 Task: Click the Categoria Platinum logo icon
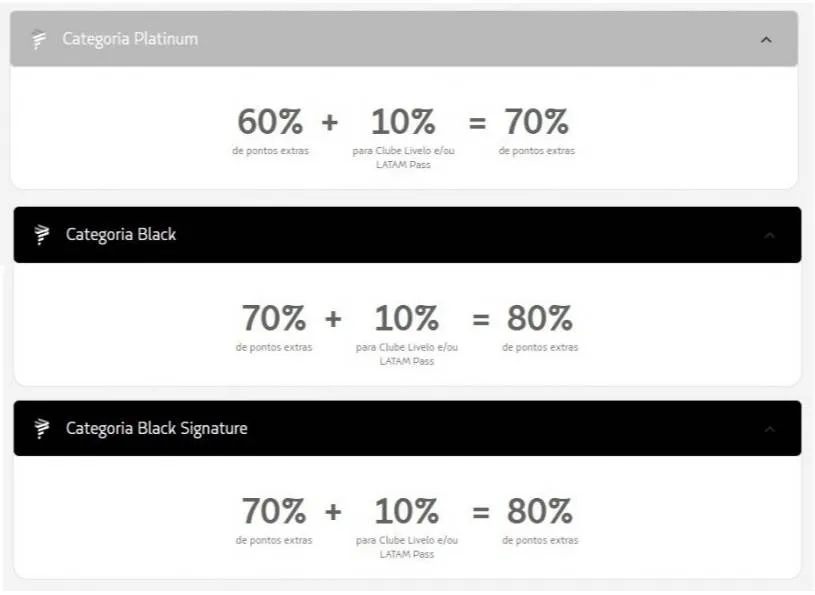(39, 39)
